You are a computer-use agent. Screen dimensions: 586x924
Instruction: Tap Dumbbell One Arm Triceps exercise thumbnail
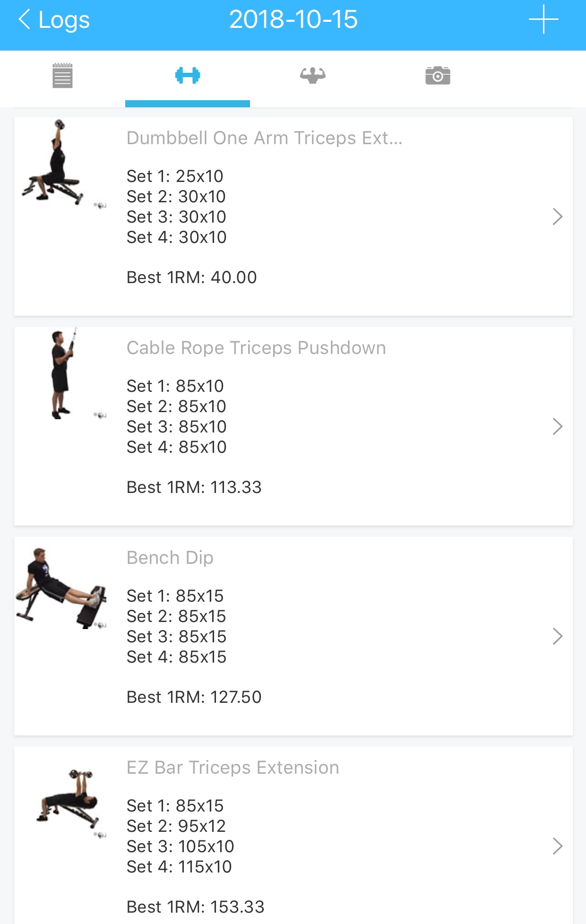coord(61,163)
